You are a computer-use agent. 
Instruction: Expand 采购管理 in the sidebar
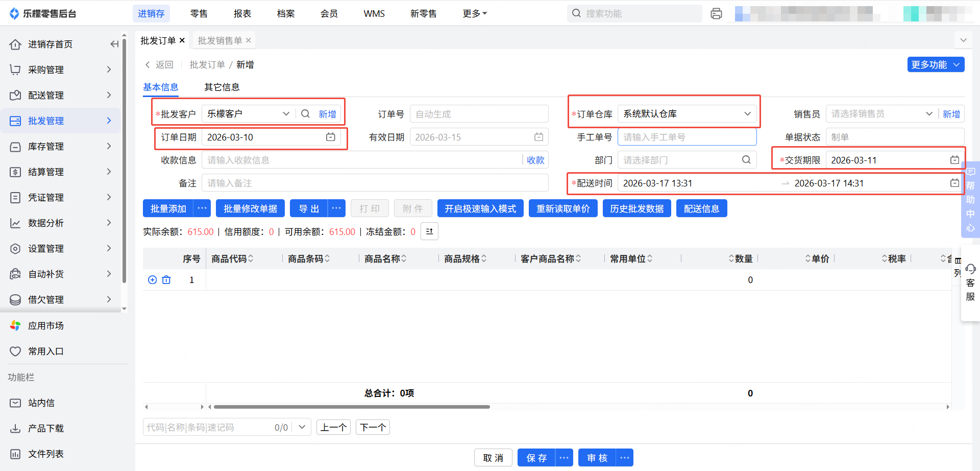(x=61, y=69)
